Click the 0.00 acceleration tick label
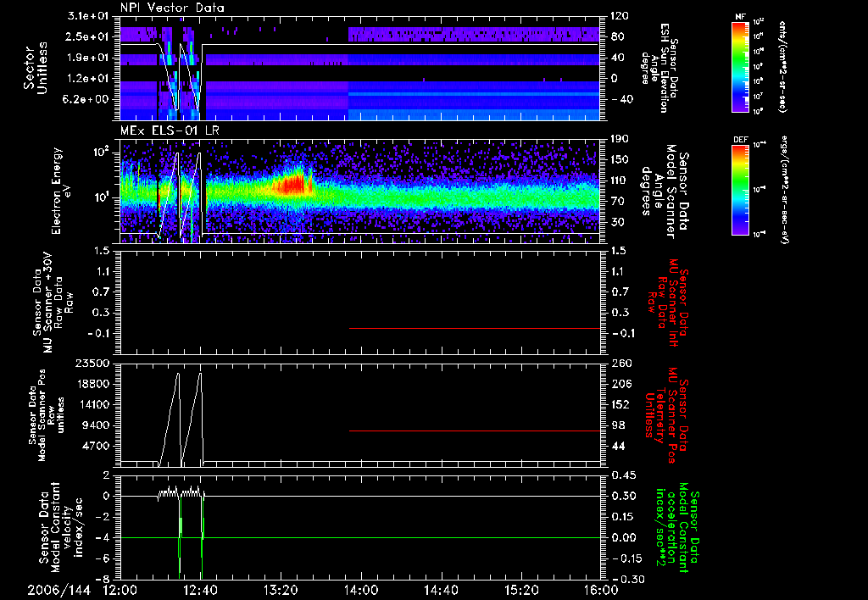The height and width of the screenshot is (600, 868). [623, 538]
